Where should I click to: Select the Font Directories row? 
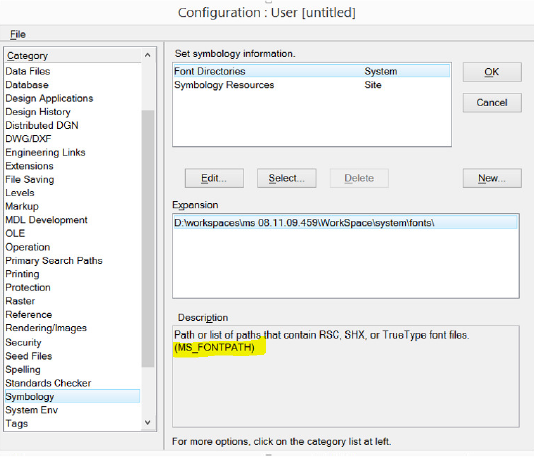pyautogui.click(x=312, y=71)
